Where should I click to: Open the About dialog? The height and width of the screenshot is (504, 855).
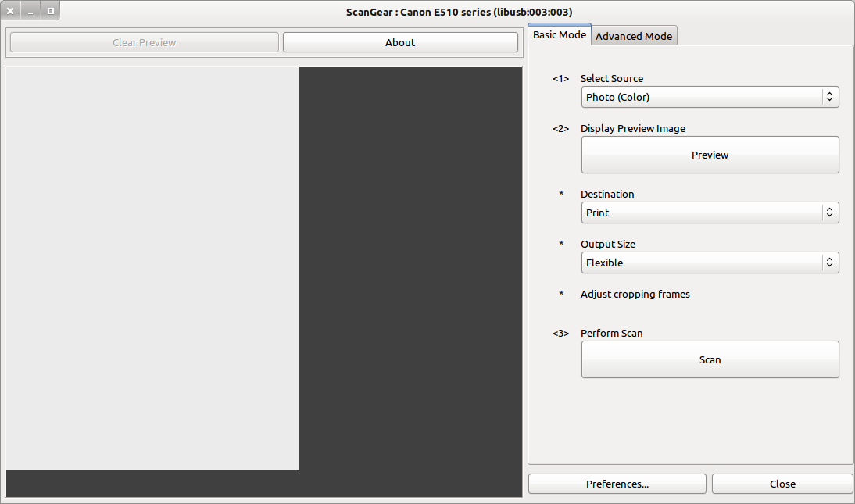click(400, 42)
